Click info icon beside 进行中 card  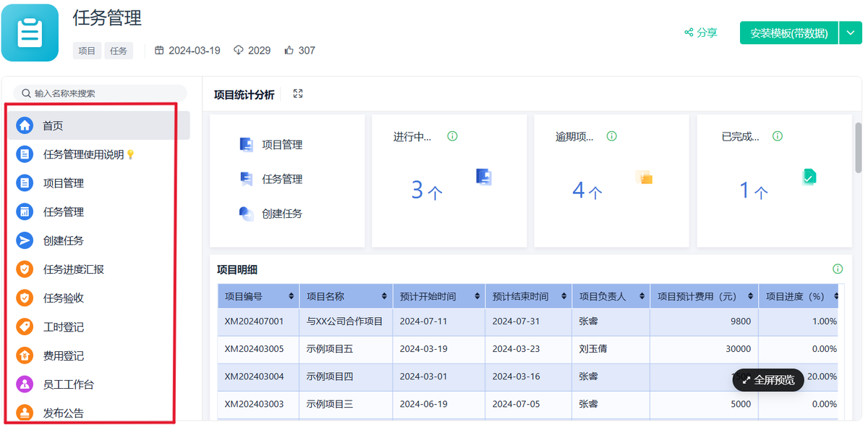coord(452,136)
